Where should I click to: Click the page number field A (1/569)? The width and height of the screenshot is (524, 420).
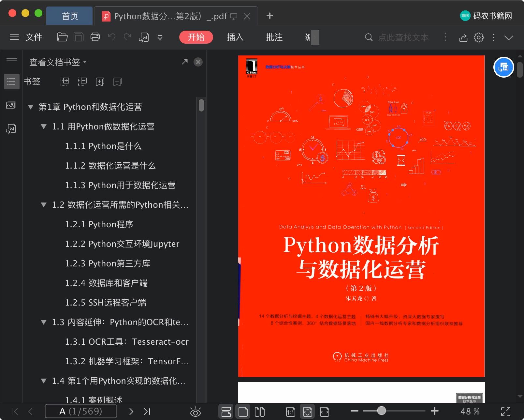[x=80, y=411]
